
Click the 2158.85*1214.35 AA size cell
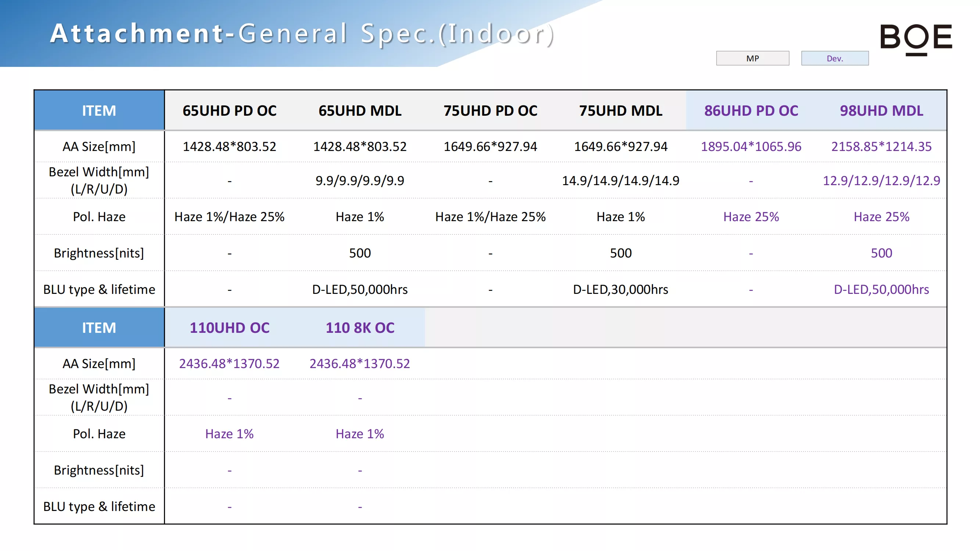[882, 147]
